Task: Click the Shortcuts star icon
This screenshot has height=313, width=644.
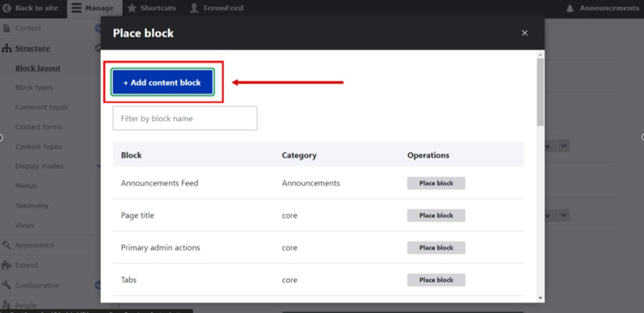Action: 132,8
